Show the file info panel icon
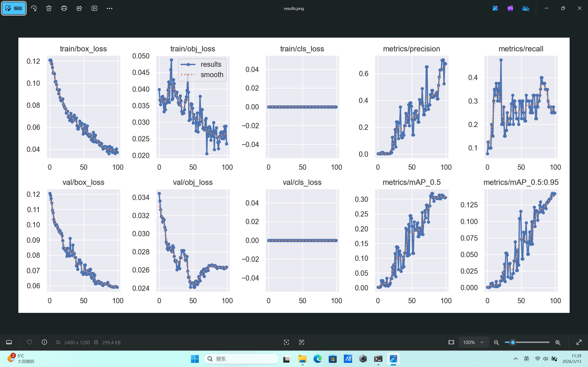The image size is (588, 367). point(44,342)
